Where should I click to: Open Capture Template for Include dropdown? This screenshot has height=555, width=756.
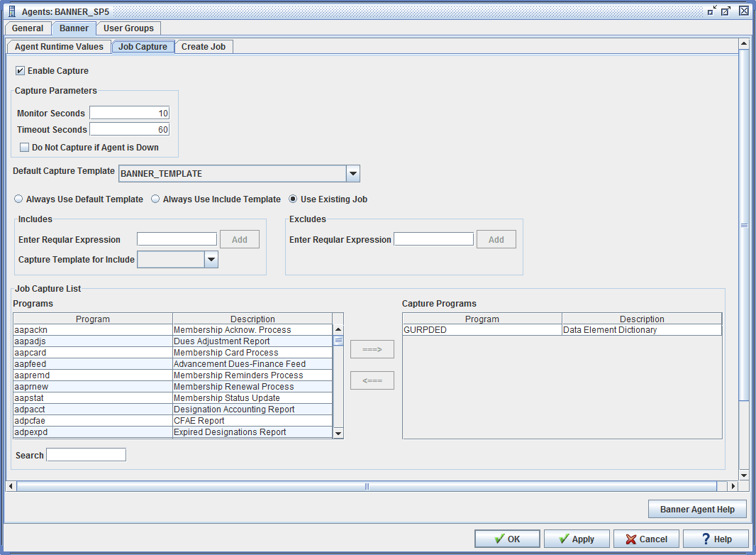(x=211, y=259)
